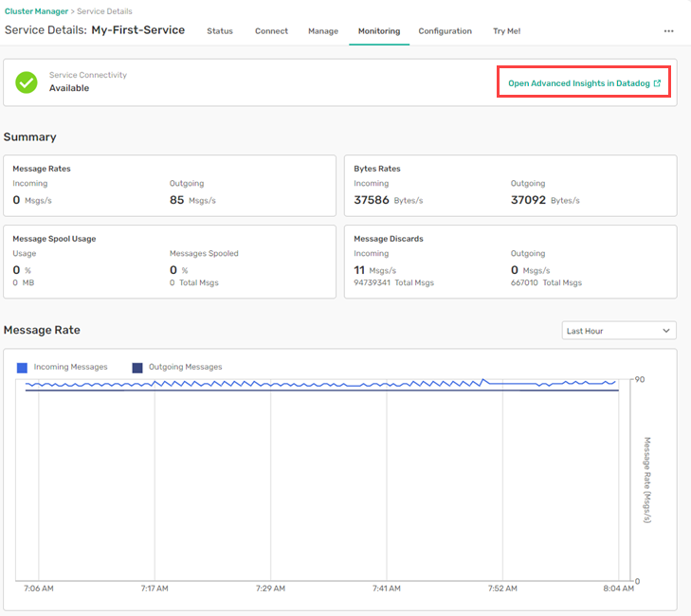Go to the Configuration tab

[x=445, y=31]
